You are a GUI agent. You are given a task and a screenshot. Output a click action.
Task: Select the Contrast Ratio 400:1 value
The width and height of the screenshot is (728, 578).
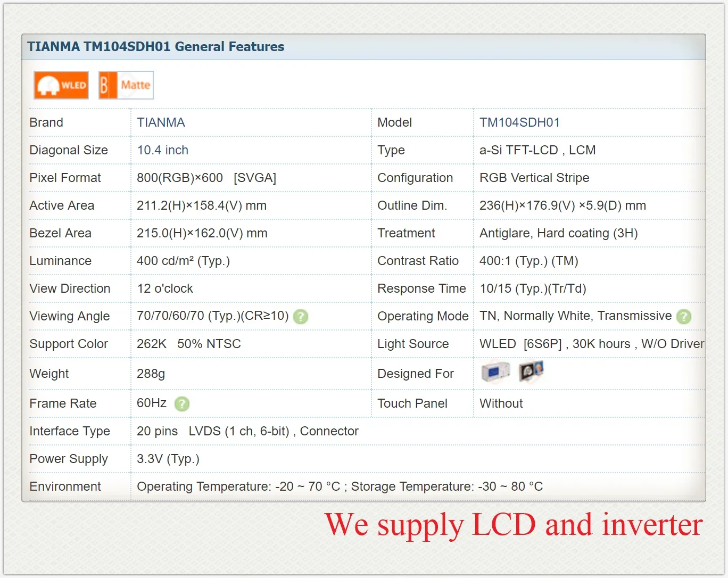[528, 261]
